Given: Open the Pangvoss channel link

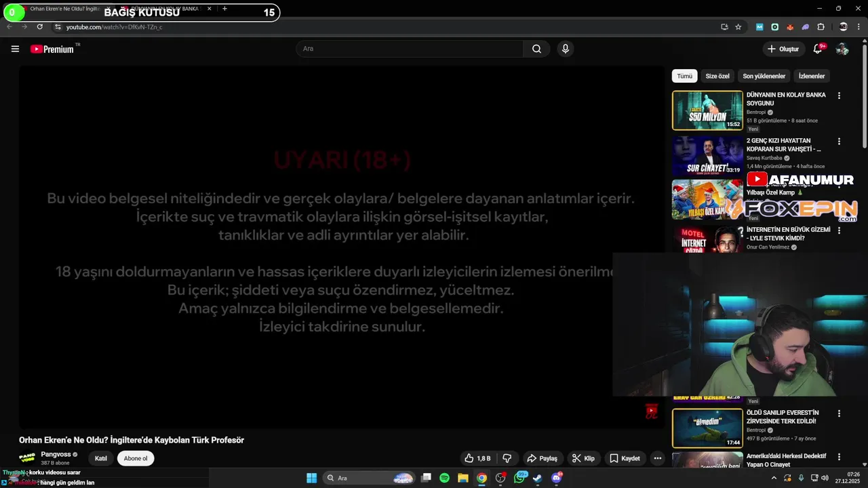Looking at the screenshot, I should pyautogui.click(x=56, y=454).
